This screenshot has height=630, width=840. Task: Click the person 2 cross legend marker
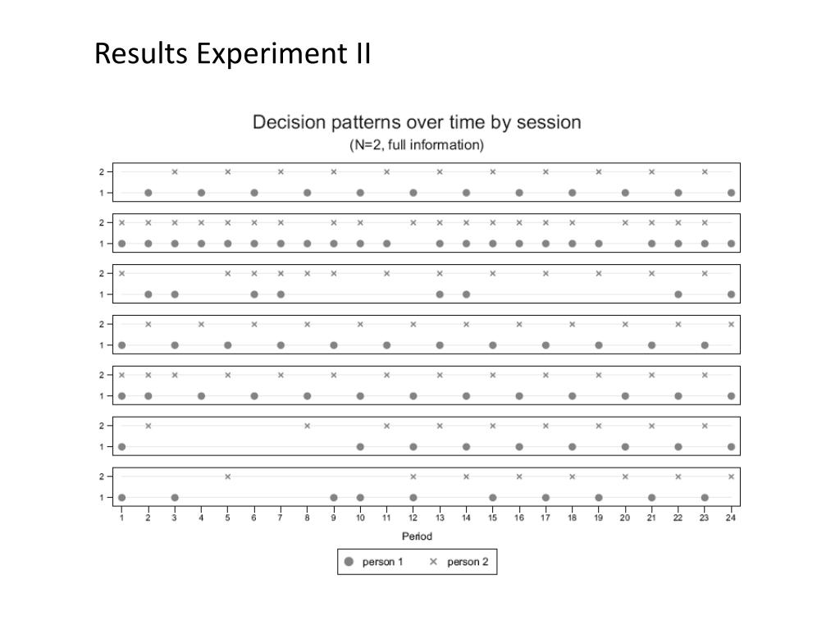point(433,561)
